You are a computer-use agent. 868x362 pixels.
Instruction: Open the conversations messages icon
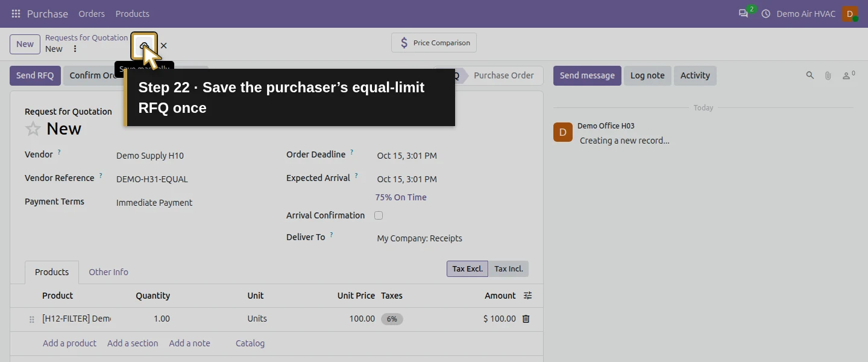(743, 13)
